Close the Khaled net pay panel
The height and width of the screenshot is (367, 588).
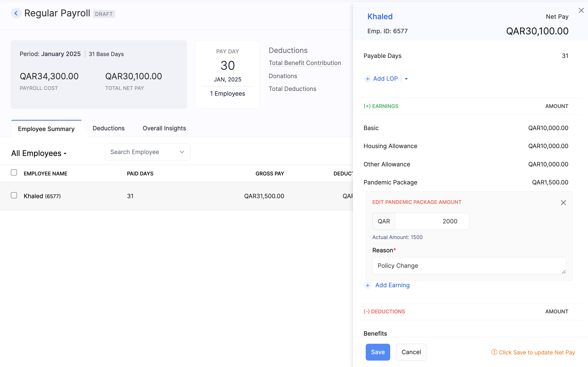pyautogui.click(x=581, y=10)
